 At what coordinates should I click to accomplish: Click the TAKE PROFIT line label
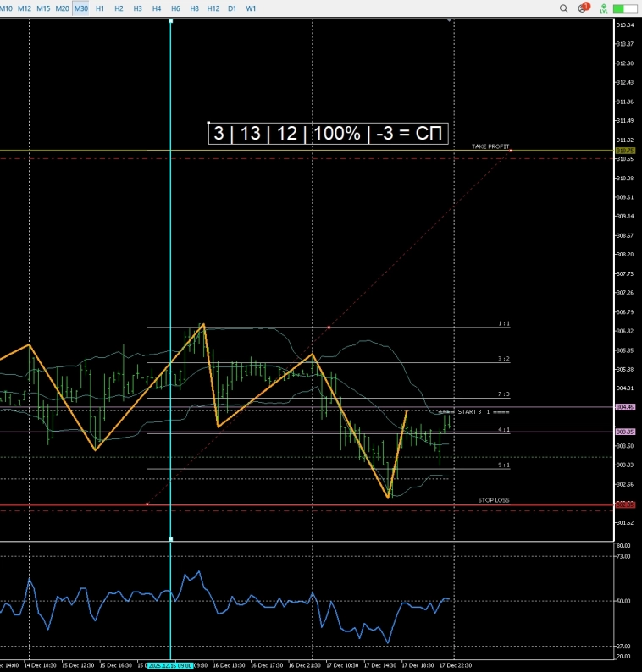490,147
